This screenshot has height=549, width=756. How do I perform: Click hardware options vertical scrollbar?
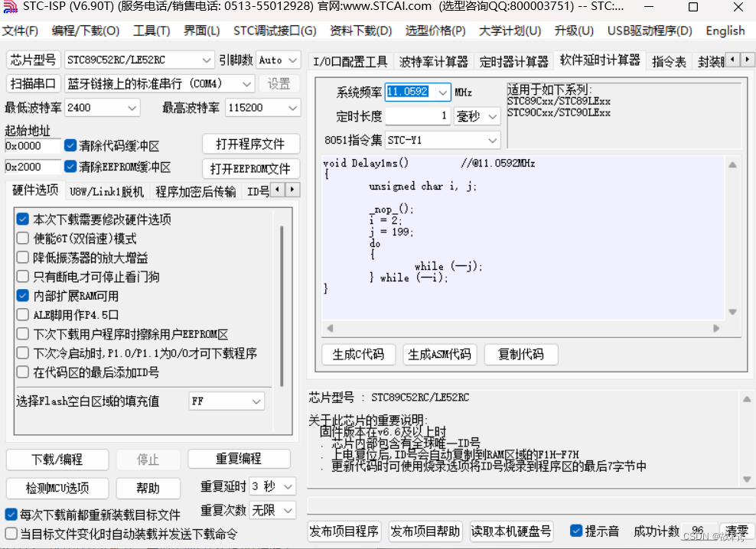[282, 306]
